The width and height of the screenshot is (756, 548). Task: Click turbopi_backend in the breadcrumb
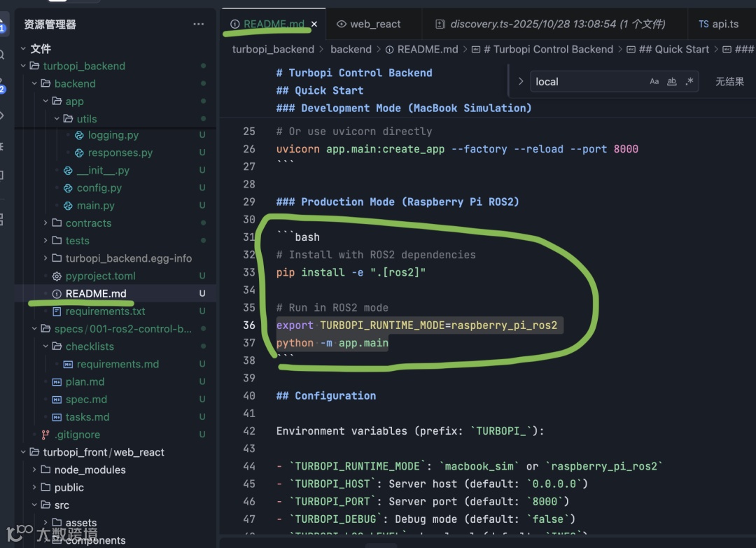[273, 49]
